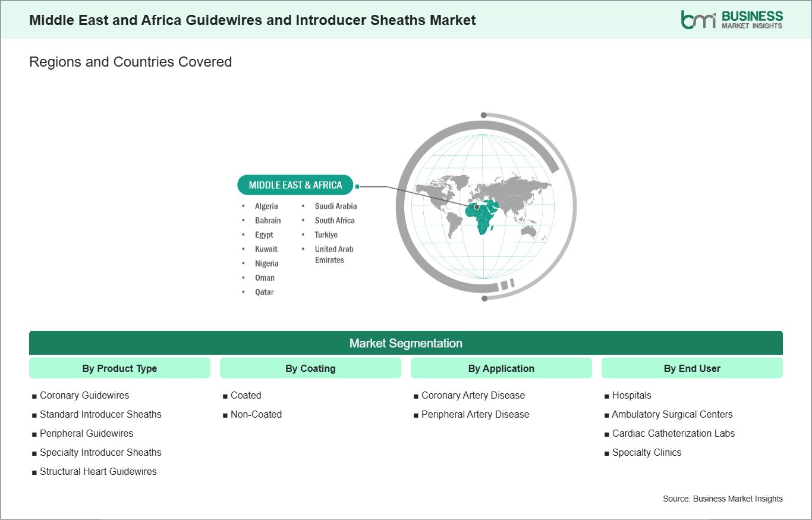Select Structural Heart Guidewires entry
The width and height of the screenshot is (812, 520).
click(98, 471)
